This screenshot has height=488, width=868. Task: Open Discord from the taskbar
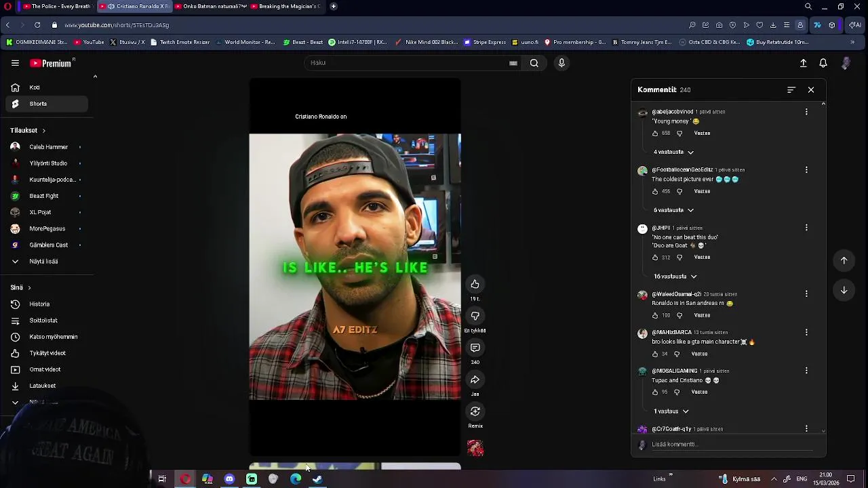point(229,479)
